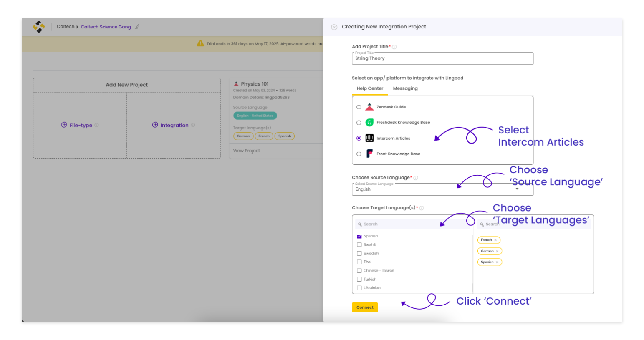Check the Swahili checkbox
Image resolution: width=644 pixels, height=340 pixels.
pyautogui.click(x=359, y=245)
